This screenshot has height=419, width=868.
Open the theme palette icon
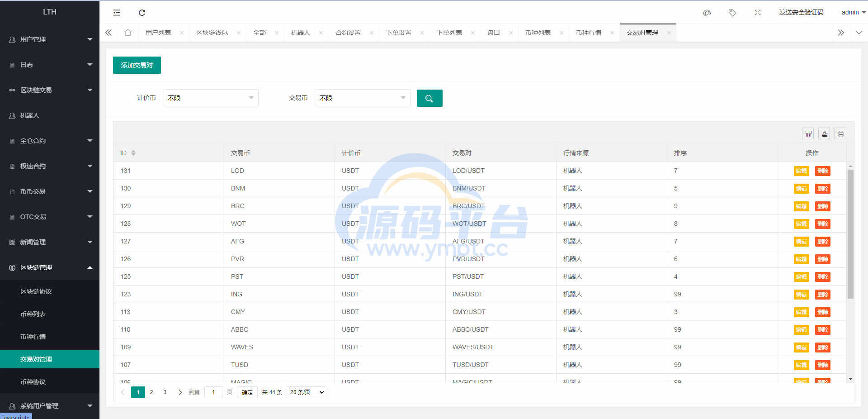[x=707, y=13]
